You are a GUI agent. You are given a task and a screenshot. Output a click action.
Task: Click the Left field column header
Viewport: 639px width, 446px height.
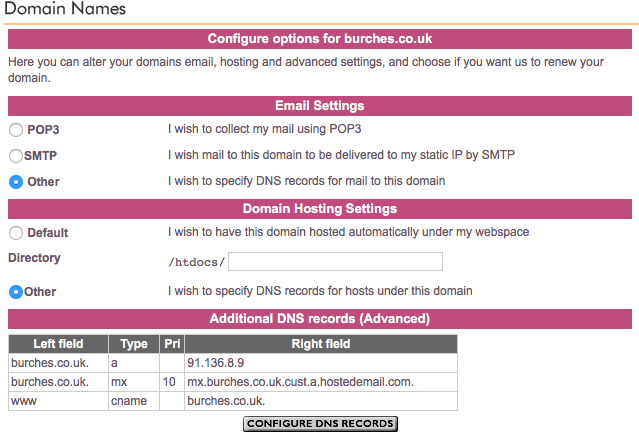click(58, 345)
